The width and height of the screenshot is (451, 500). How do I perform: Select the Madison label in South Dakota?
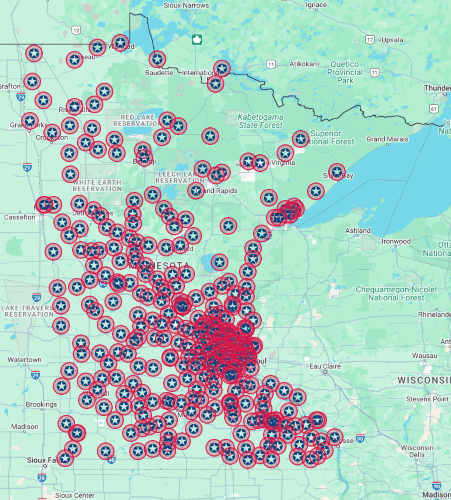pyautogui.click(x=25, y=426)
